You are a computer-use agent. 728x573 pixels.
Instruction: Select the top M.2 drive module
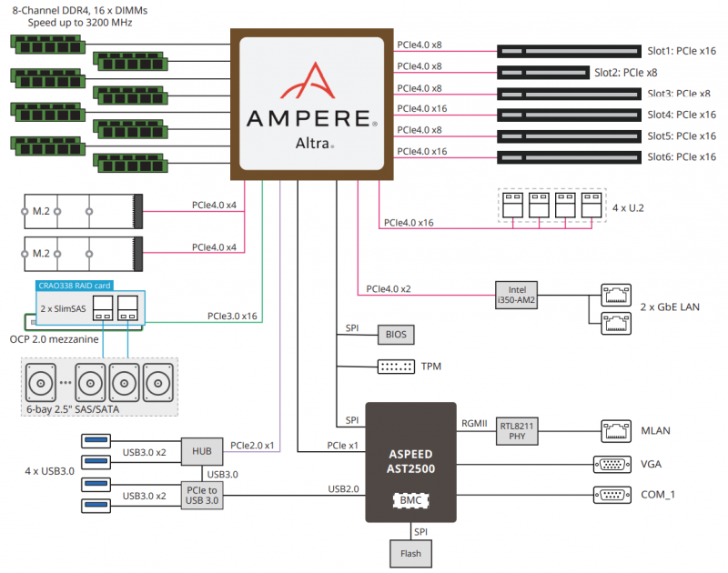coord(81,211)
